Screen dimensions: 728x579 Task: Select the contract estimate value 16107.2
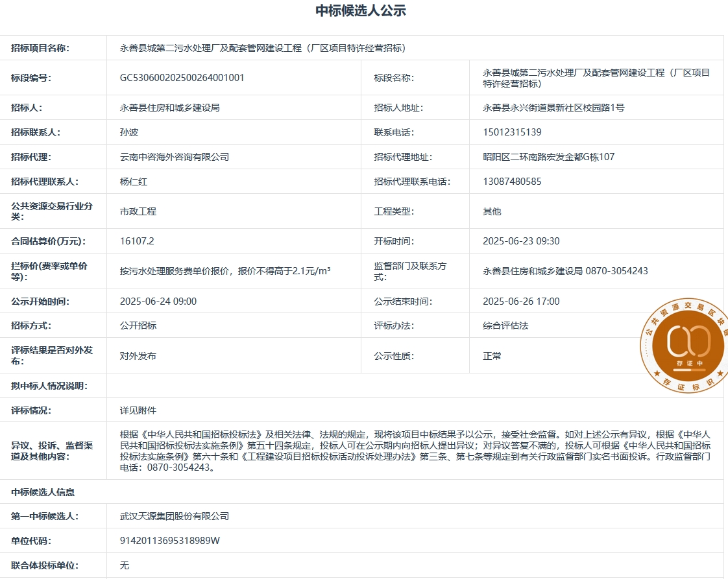[x=137, y=241]
